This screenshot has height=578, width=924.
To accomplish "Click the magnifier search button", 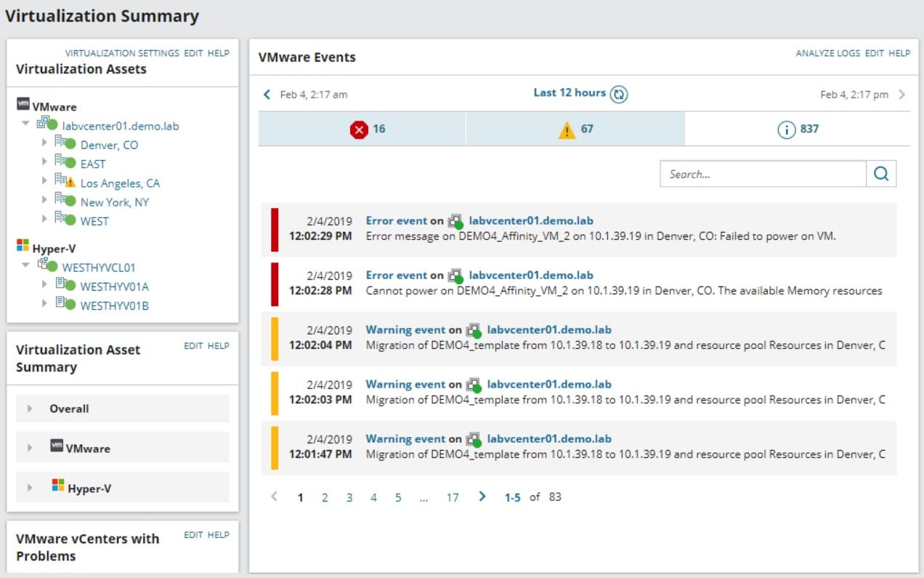I will 881,174.
